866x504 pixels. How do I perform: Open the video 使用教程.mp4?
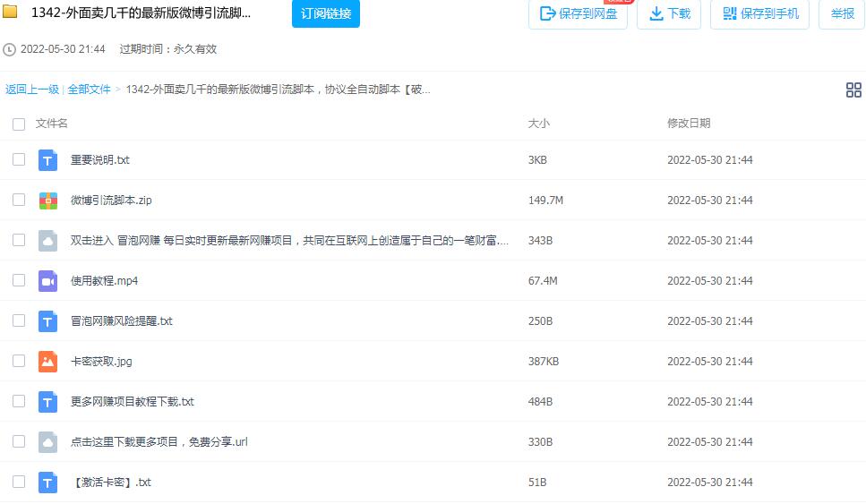click(105, 281)
